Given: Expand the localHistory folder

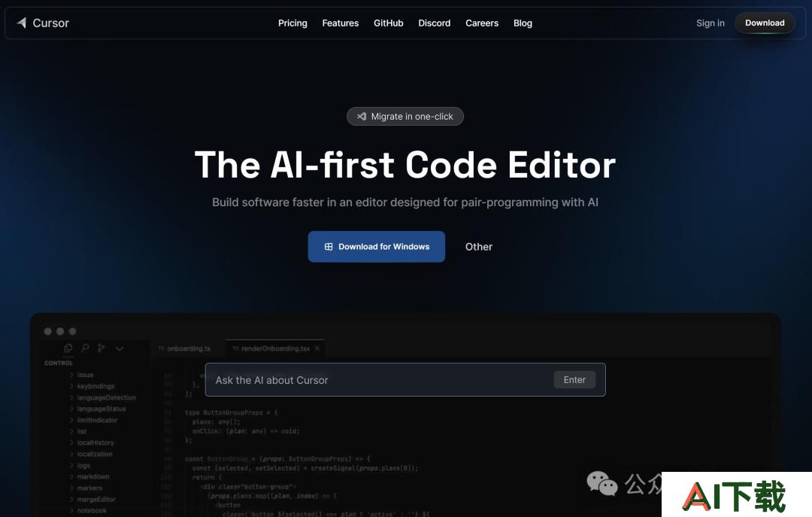Looking at the screenshot, I should pos(92,442).
